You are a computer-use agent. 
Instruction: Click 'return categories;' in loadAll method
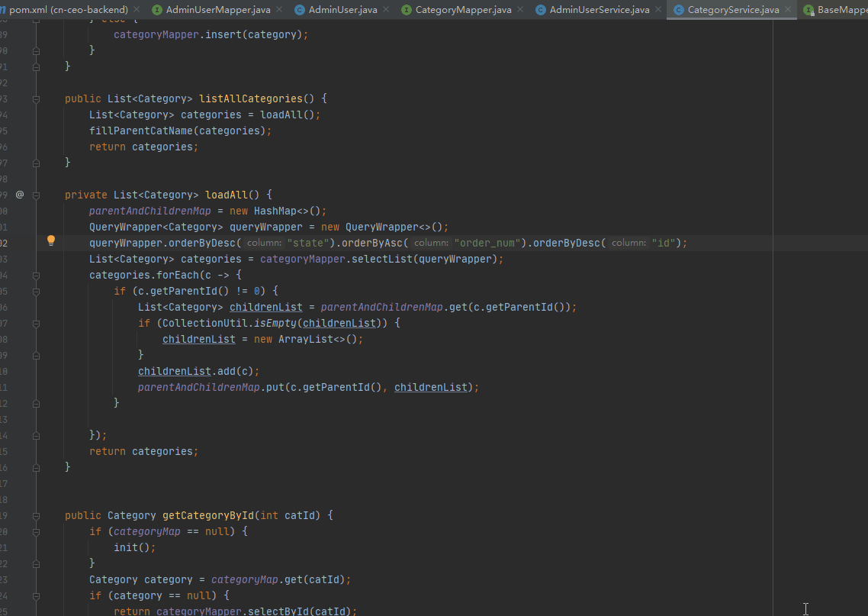pos(143,451)
